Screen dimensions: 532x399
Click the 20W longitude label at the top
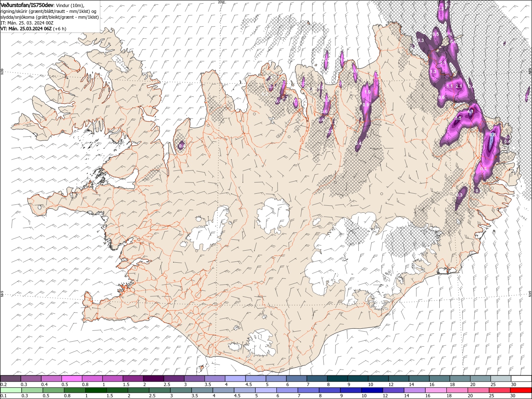221,2
